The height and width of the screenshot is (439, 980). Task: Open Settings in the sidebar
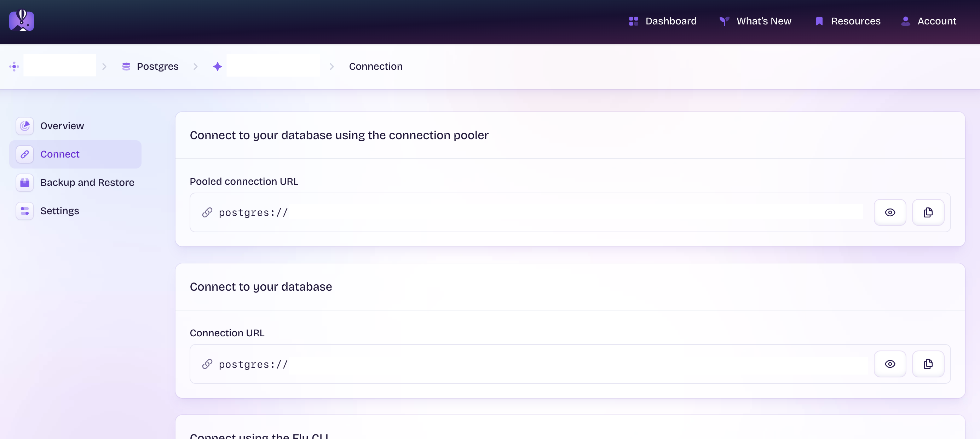pos(75,211)
